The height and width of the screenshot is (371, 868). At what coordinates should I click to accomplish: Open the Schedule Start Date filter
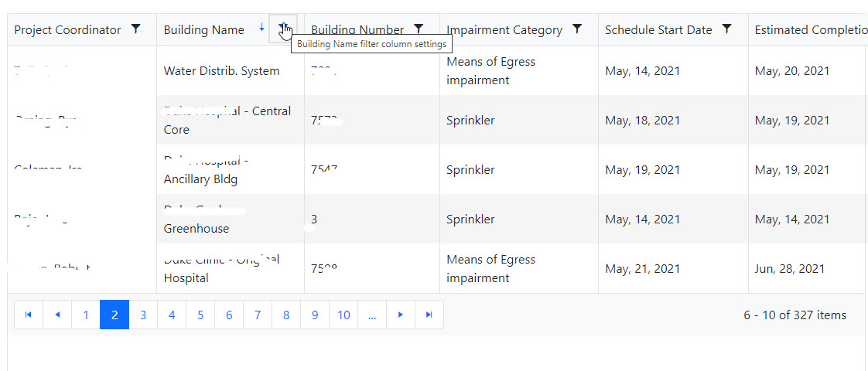(x=726, y=29)
